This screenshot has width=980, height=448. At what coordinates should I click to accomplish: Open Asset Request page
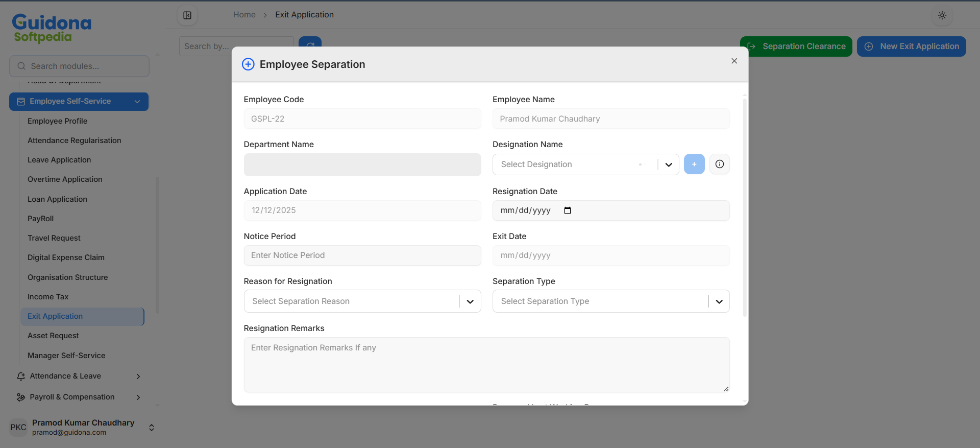53,336
